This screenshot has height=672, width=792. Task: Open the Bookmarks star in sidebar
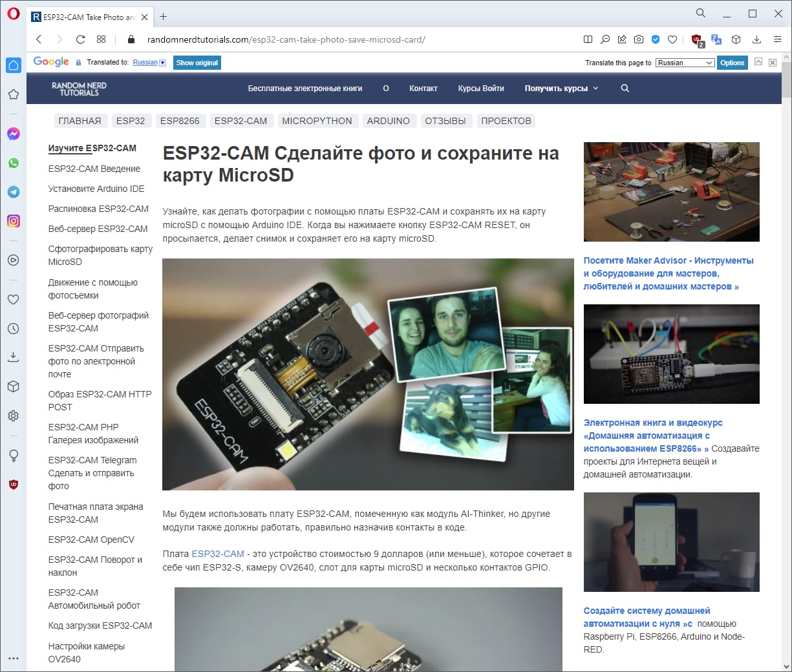coord(13,94)
